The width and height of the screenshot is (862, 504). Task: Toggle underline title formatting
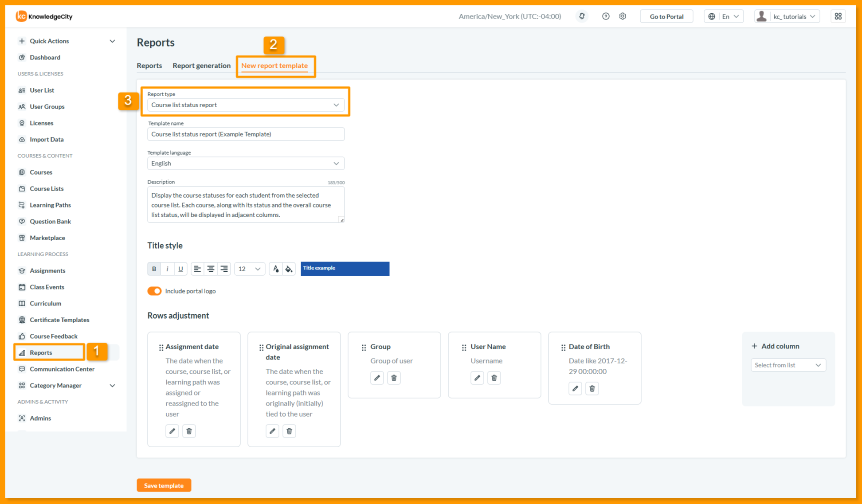pos(180,269)
